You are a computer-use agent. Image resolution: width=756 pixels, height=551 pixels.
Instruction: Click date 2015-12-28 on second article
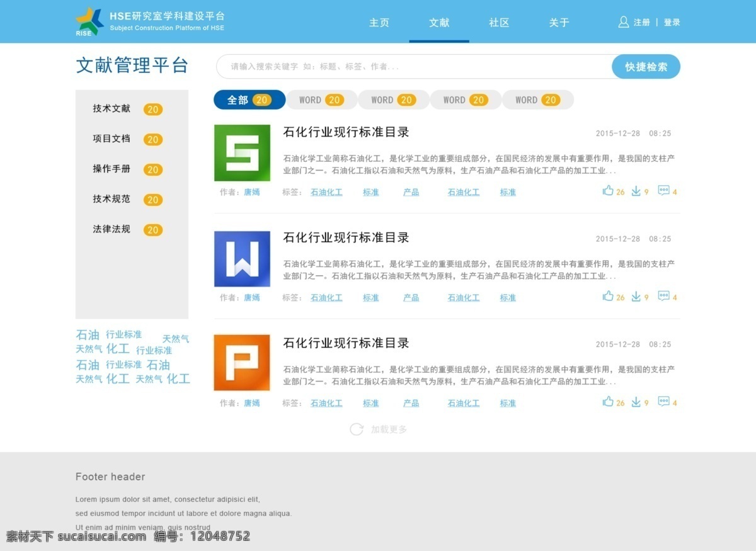click(618, 239)
